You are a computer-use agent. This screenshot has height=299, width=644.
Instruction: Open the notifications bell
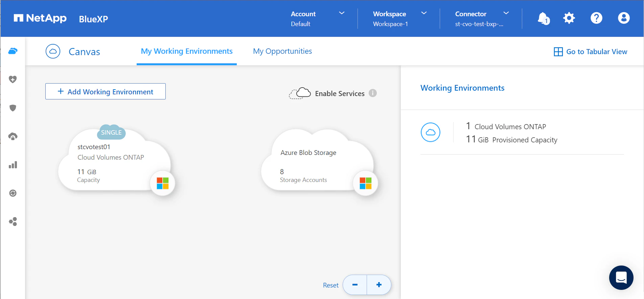pyautogui.click(x=544, y=18)
